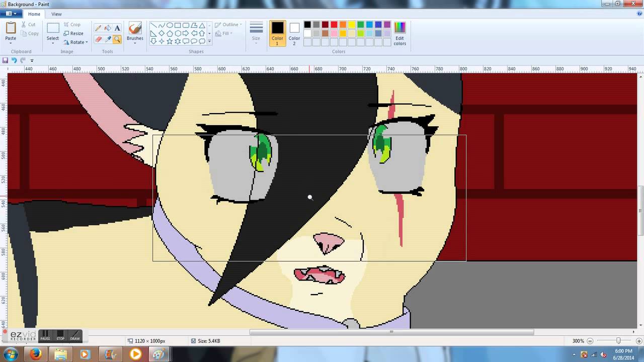Switch to the Home ribbon tab

[34, 14]
